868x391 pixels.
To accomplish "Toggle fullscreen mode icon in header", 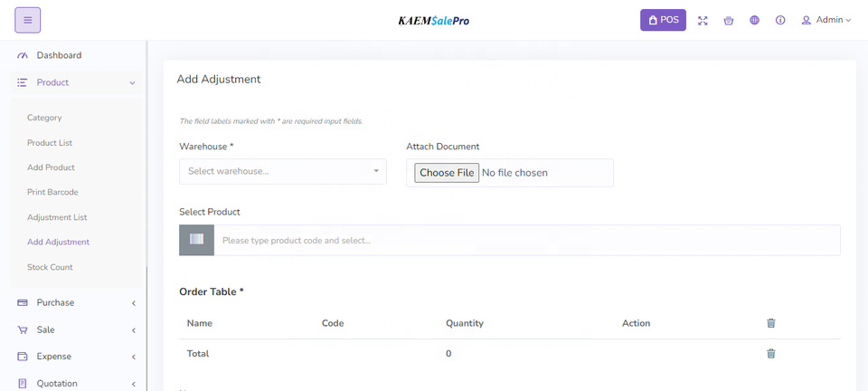I will tap(703, 21).
